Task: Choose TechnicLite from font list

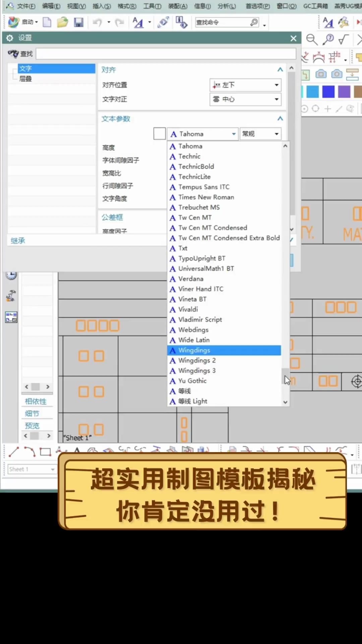Action: [x=224, y=177]
